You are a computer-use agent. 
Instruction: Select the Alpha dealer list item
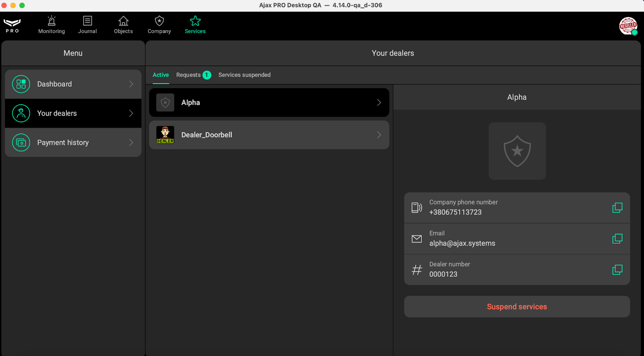(268, 103)
